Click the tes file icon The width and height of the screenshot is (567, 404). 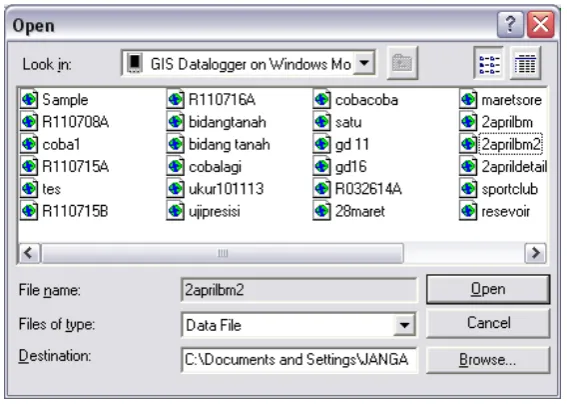(29, 189)
